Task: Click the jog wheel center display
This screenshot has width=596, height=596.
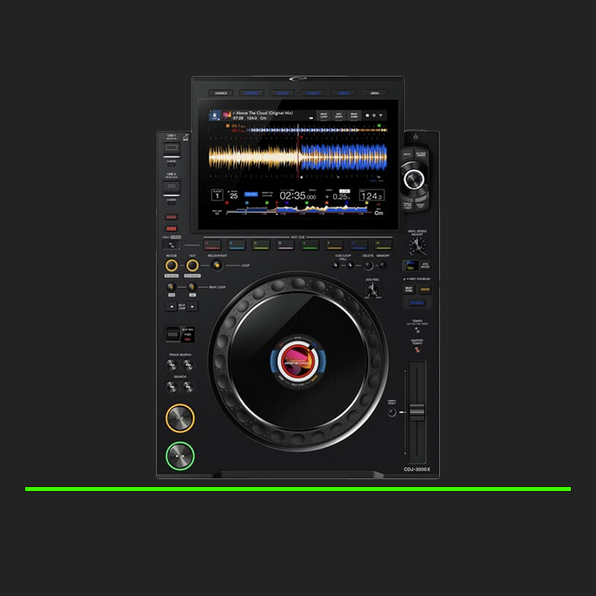Action: pyautogui.click(x=298, y=361)
